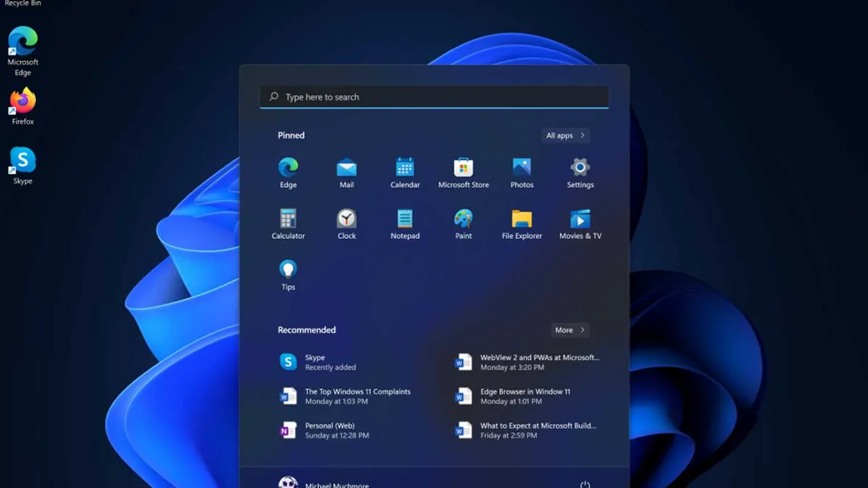Click the Recommended section heading
Image resolution: width=868 pixels, height=488 pixels.
click(x=307, y=330)
